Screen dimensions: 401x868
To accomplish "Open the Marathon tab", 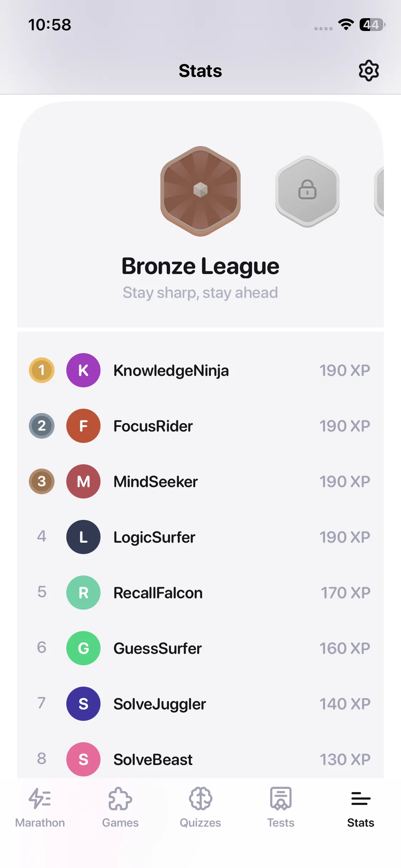I will [x=40, y=807].
